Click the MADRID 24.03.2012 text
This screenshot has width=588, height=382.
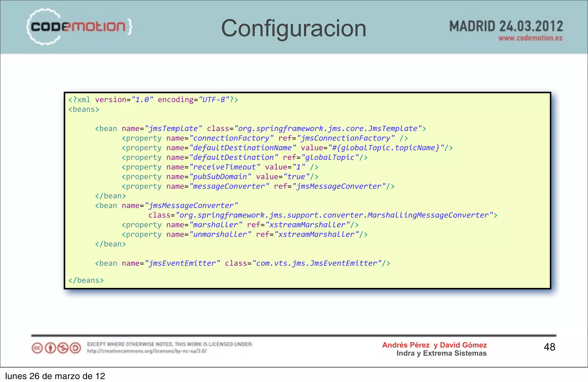pos(506,26)
